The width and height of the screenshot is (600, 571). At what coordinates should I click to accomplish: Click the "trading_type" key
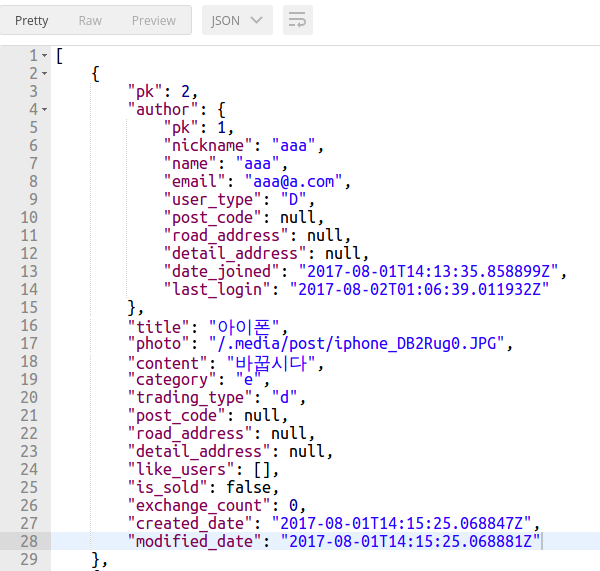(190, 398)
